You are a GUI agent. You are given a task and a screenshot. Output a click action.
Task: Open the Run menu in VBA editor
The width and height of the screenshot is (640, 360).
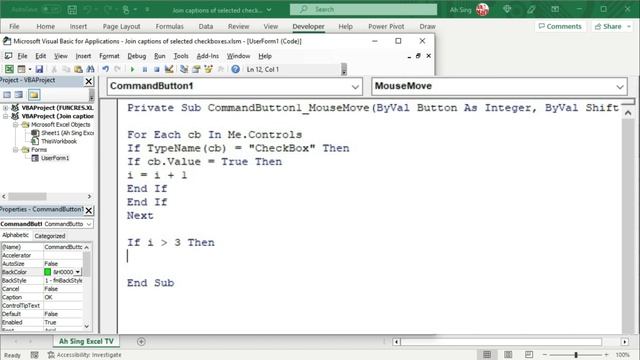pos(160,56)
